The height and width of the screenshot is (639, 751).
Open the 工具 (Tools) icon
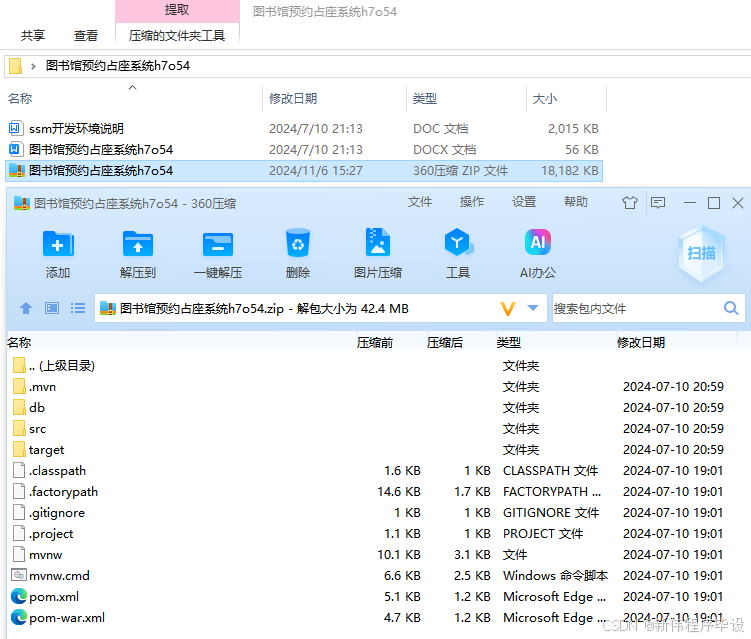pos(458,242)
